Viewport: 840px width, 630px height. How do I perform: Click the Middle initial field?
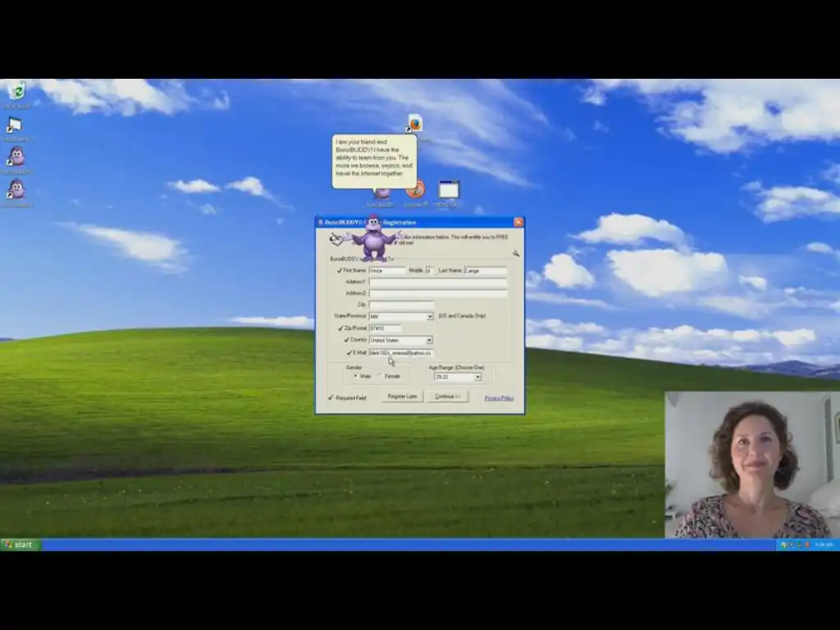point(429,271)
